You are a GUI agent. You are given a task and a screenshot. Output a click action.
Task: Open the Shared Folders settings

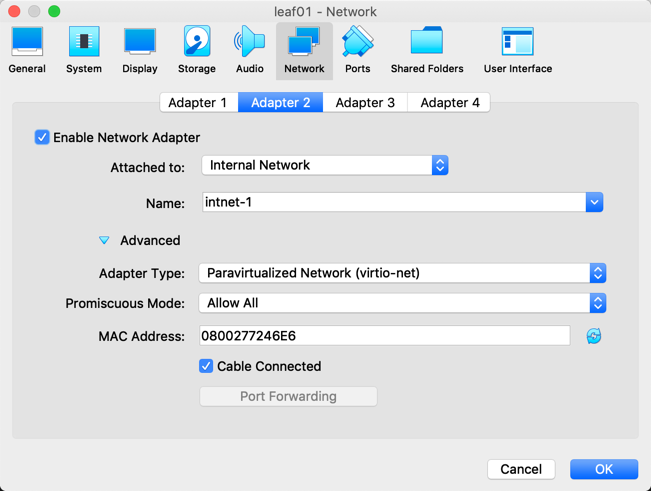427,50
